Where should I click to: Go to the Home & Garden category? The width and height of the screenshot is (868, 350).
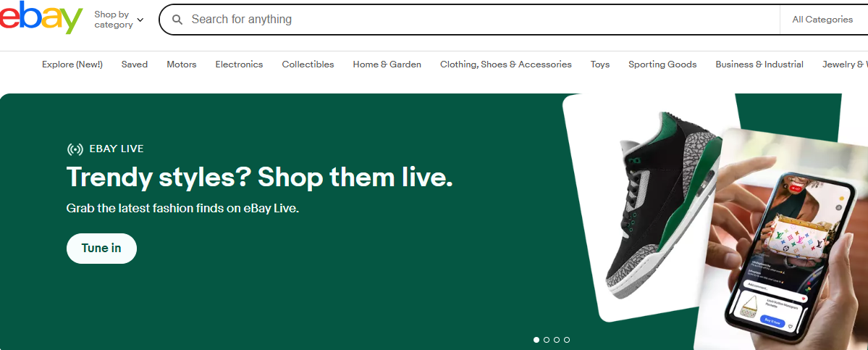387,64
